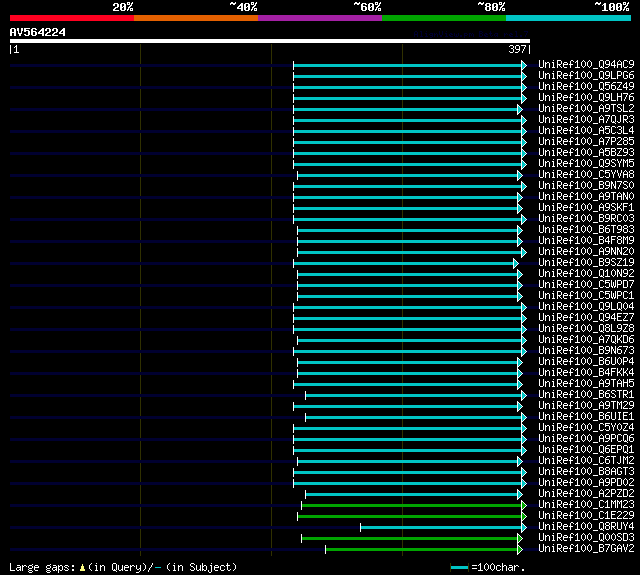This screenshot has width=640, height=575.
Task: Select the UniRef100_Q00SD3 label
Action: click(x=586, y=538)
